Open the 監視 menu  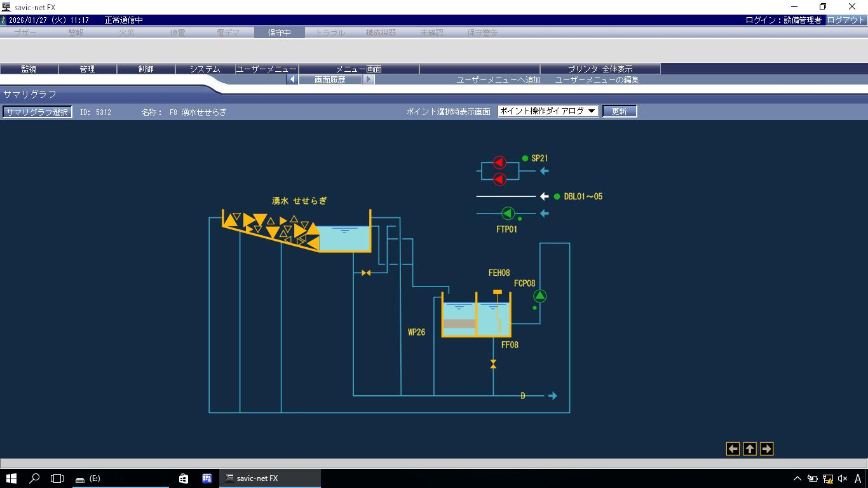point(29,69)
